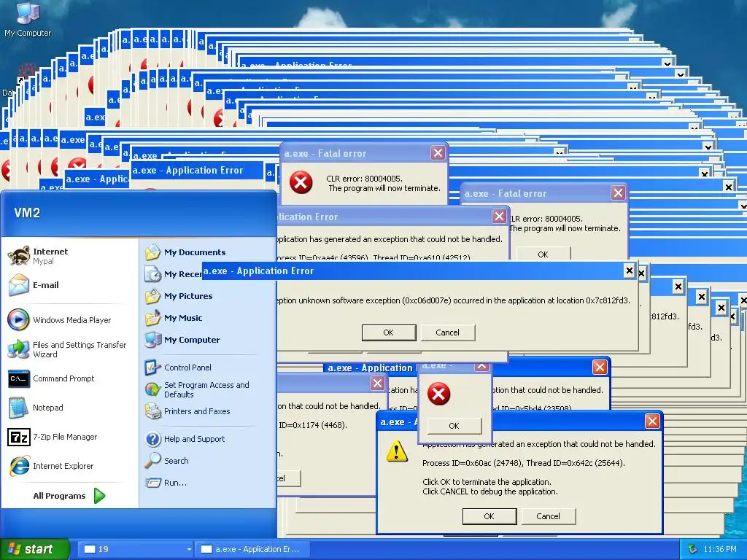Click OK in the software exception dialog
747x560 pixels.
click(389, 332)
